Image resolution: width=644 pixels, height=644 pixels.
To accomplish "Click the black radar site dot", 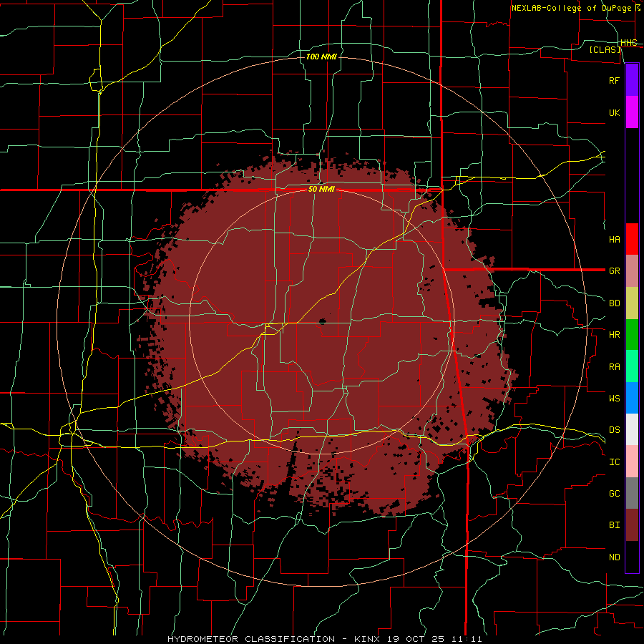I will [322, 321].
